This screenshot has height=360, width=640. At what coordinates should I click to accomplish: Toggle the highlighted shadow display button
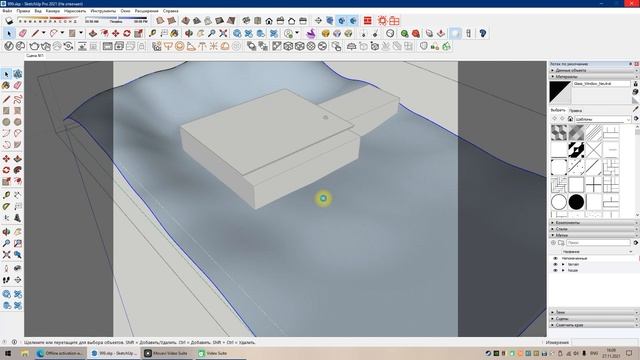pos(455,33)
